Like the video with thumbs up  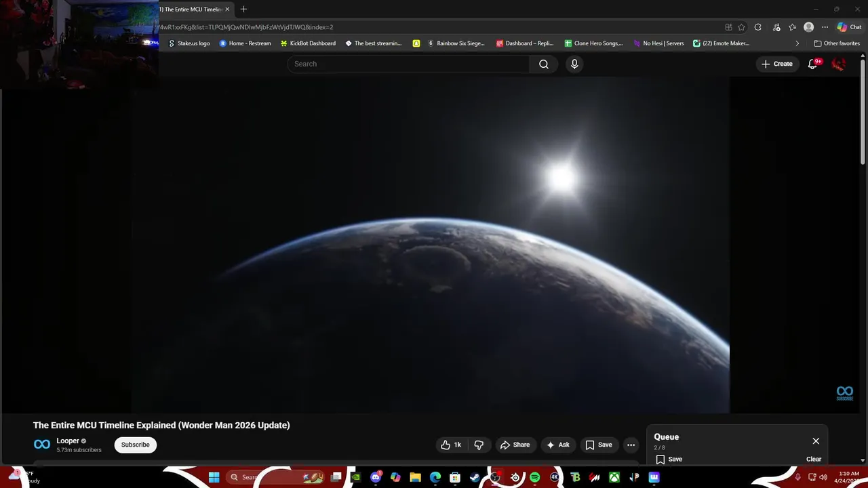click(x=451, y=445)
